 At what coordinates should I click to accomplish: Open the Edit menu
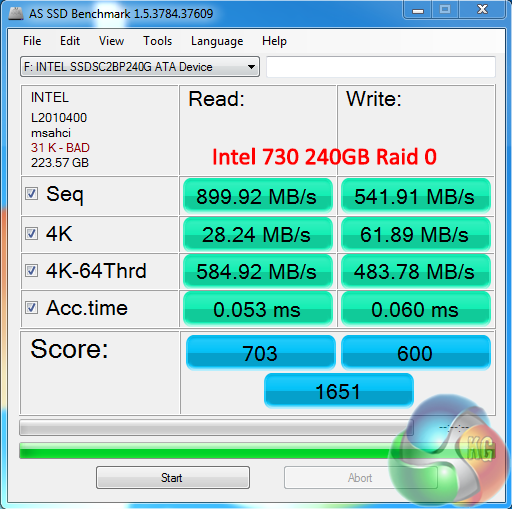tap(70, 41)
